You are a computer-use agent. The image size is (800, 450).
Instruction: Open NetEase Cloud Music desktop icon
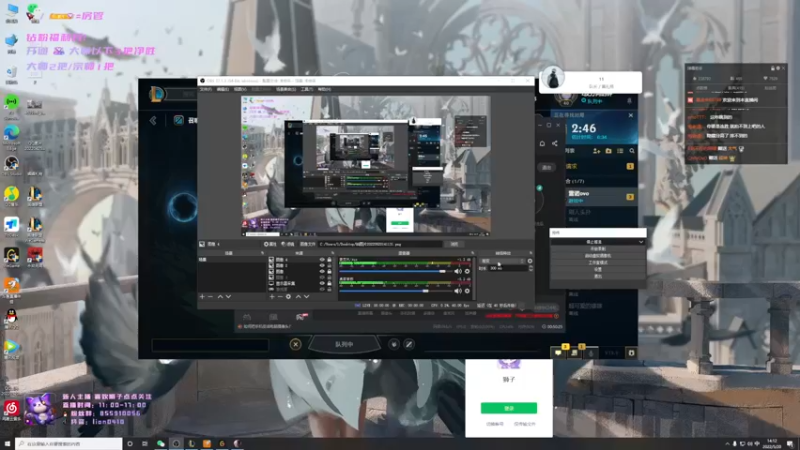click(x=11, y=408)
